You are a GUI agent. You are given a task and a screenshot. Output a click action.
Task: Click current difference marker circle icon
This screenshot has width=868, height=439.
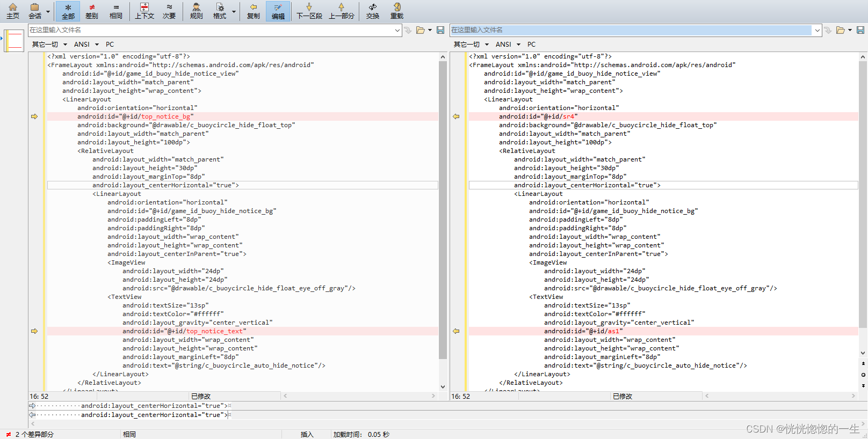[x=863, y=375]
